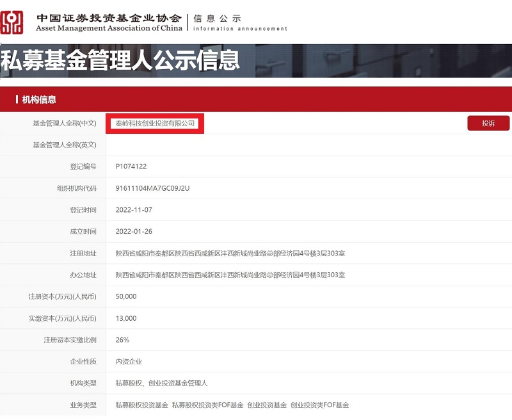
Task: Click the 内资企业 enterprise nature label
Action: (x=131, y=362)
